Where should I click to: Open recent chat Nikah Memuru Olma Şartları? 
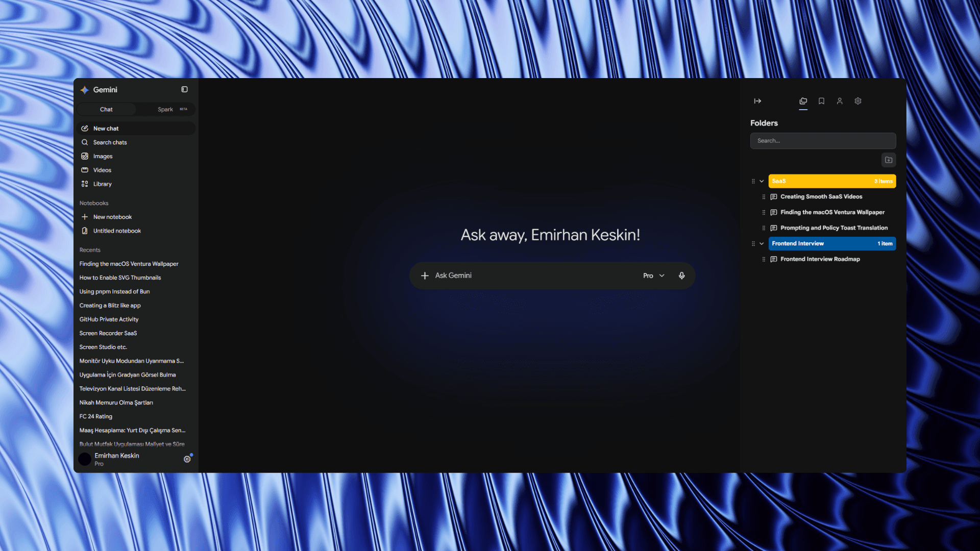[116, 403]
